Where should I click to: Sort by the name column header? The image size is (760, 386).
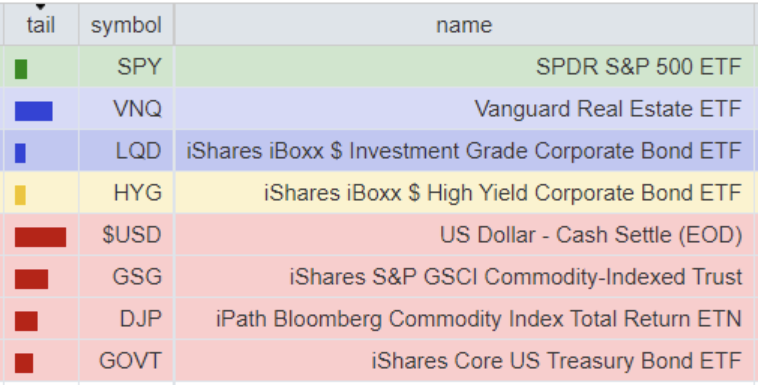click(464, 25)
